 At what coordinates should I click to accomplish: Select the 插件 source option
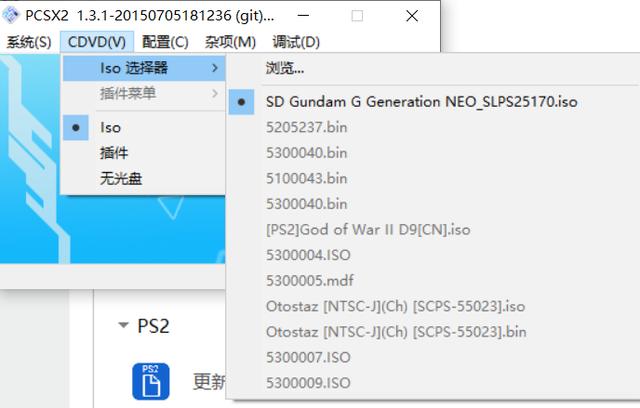click(114, 153)
